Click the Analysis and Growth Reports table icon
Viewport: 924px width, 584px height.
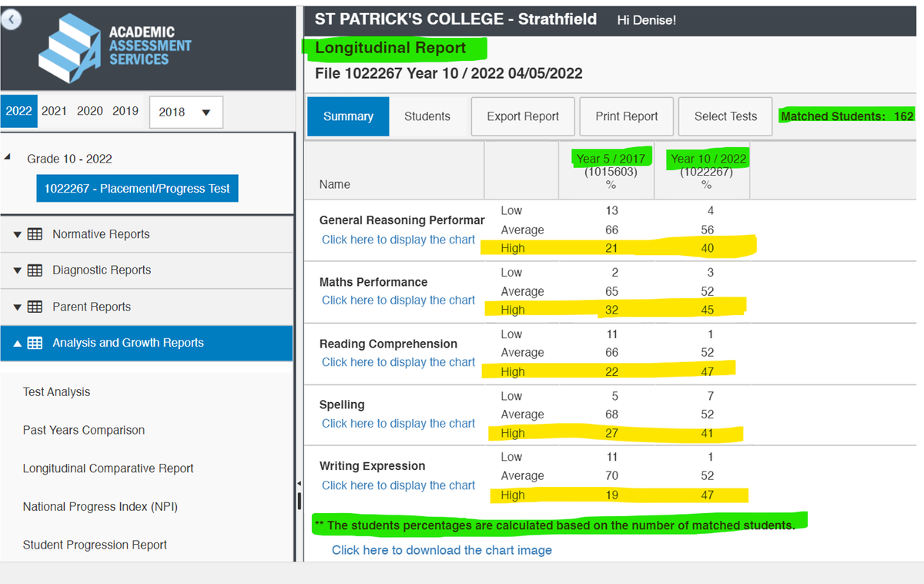(35, 343)
